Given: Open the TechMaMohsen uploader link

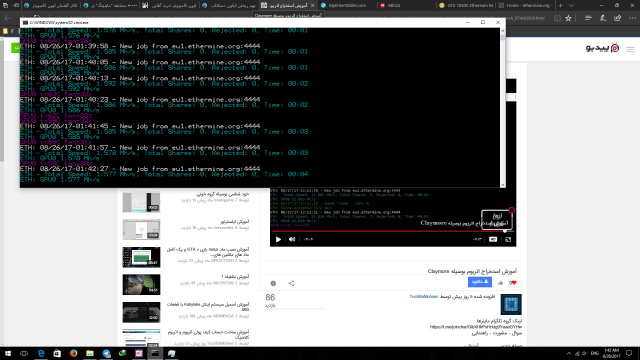Looking at the screenshot, I should pyautogui.click(x=424, y=297).
